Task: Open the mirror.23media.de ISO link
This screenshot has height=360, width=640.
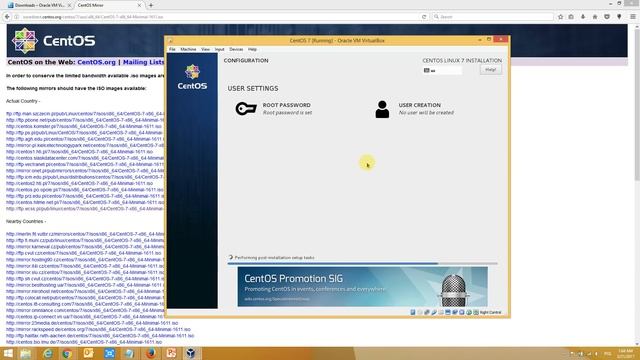Action: click(x=92, y=323)
